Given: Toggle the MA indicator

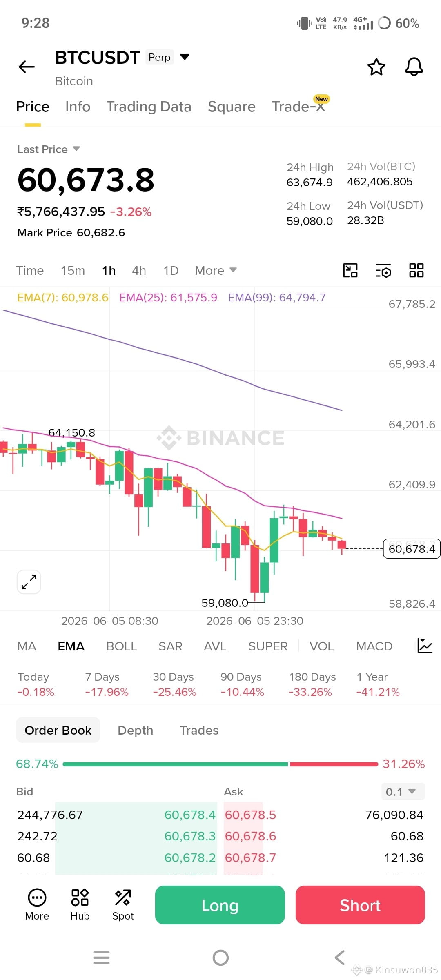Looking at the screenshot, I should pos(27,646).
